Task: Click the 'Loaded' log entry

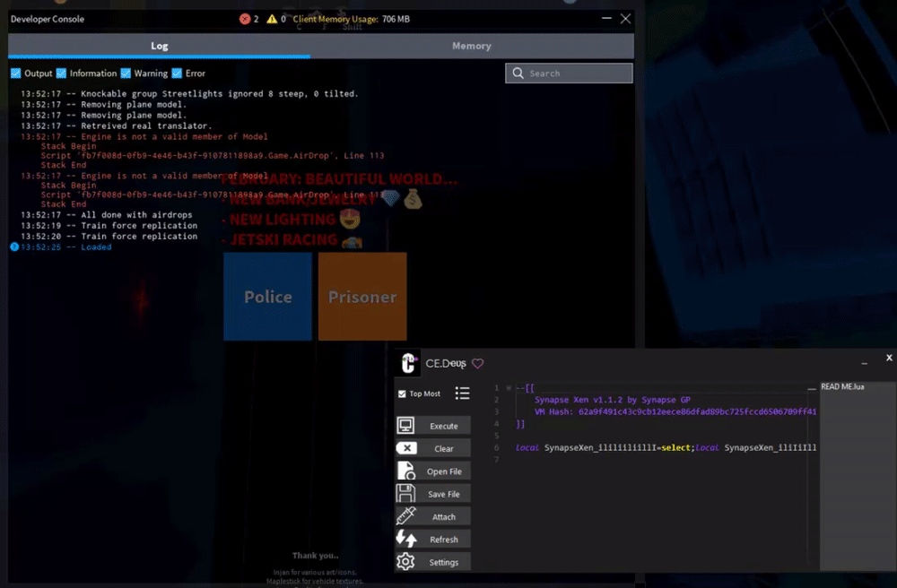Action: click(x=65, y=246)
